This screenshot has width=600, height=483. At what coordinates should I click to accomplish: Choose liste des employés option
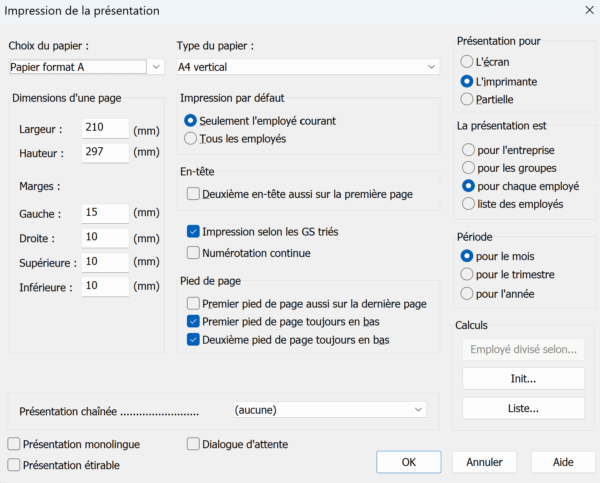[x=467, y=204]
